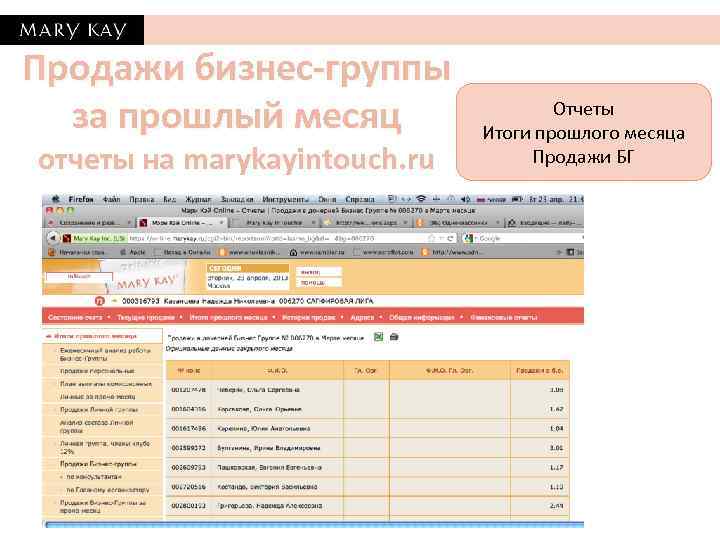Click consultant number 002609753 in table

coord(189,467)
